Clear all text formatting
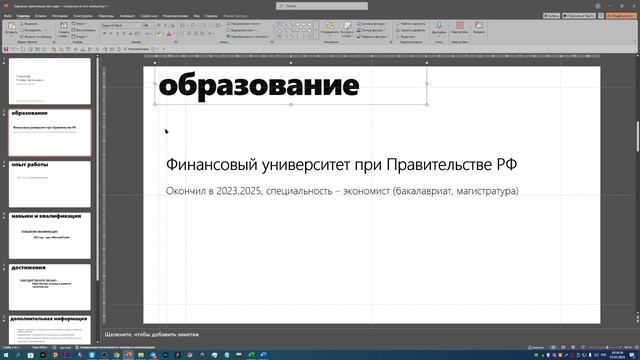The image size is (640, 360). [x=173, y=25]
